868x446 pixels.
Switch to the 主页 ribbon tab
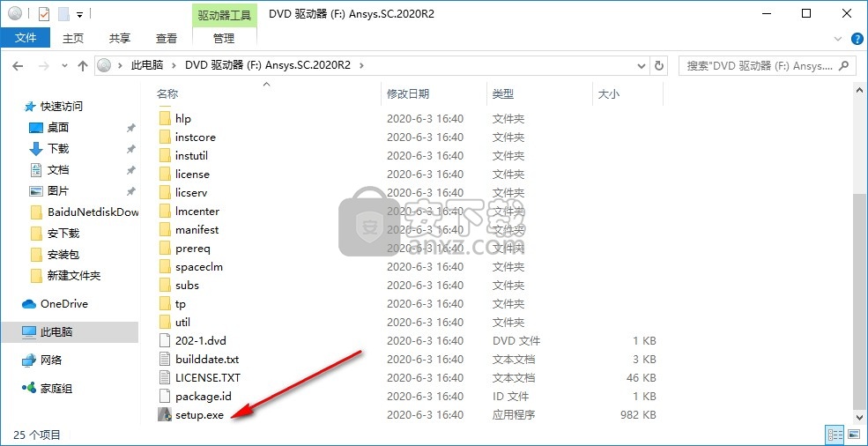[73, 38]
